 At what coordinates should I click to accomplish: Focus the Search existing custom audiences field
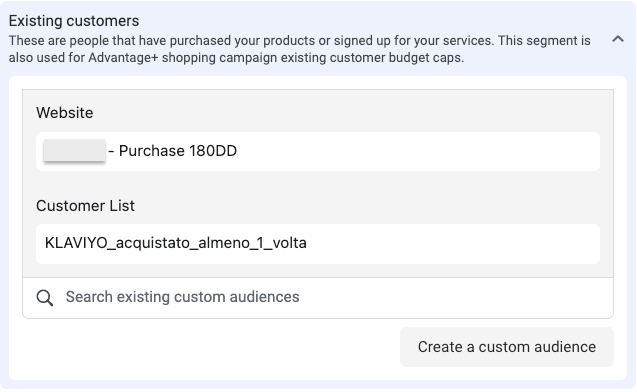click(x=318, y=298)
